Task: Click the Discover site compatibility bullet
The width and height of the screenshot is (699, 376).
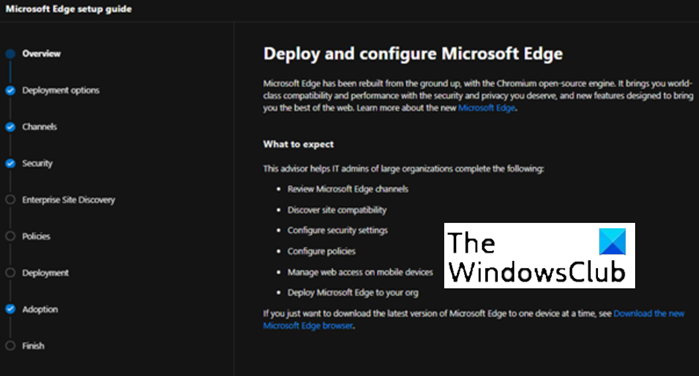Action: pos(337,210)
